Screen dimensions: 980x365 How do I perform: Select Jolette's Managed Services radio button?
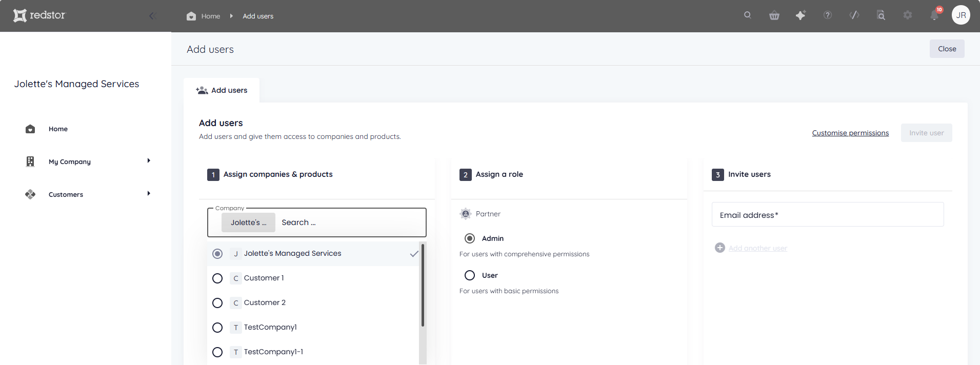[217, 254]
